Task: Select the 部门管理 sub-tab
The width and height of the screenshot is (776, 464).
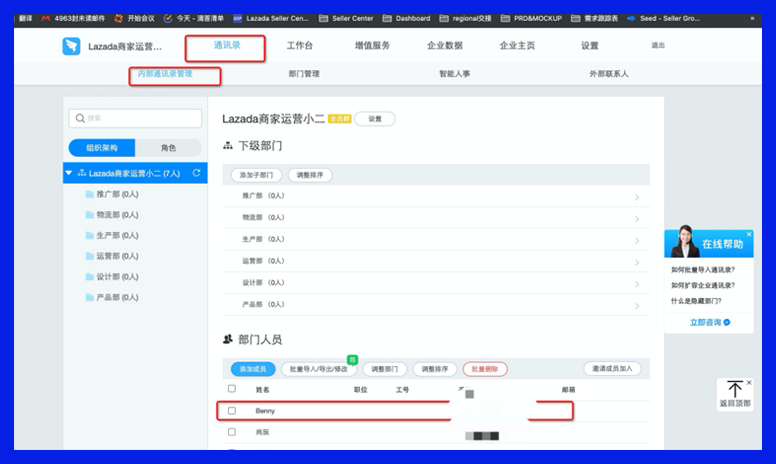Action: 304,74
